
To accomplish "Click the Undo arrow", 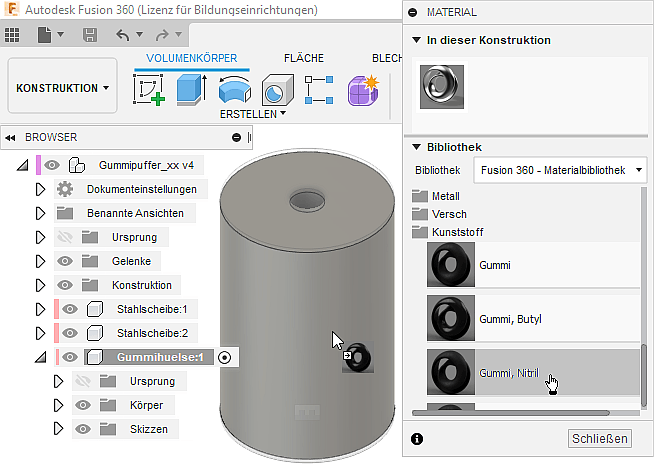I will tap(123, 35).
